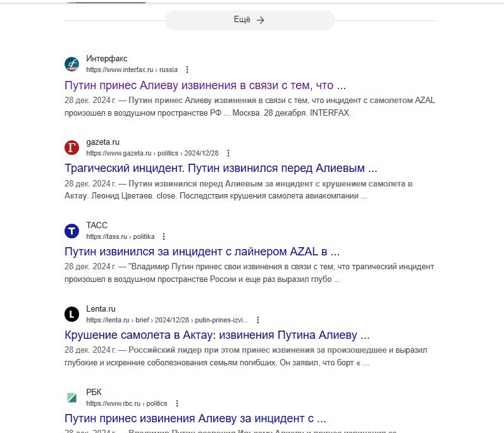Open three-dot menu for RBC result
This screenshot has height=433, width=504.
(x=177, y=403)
